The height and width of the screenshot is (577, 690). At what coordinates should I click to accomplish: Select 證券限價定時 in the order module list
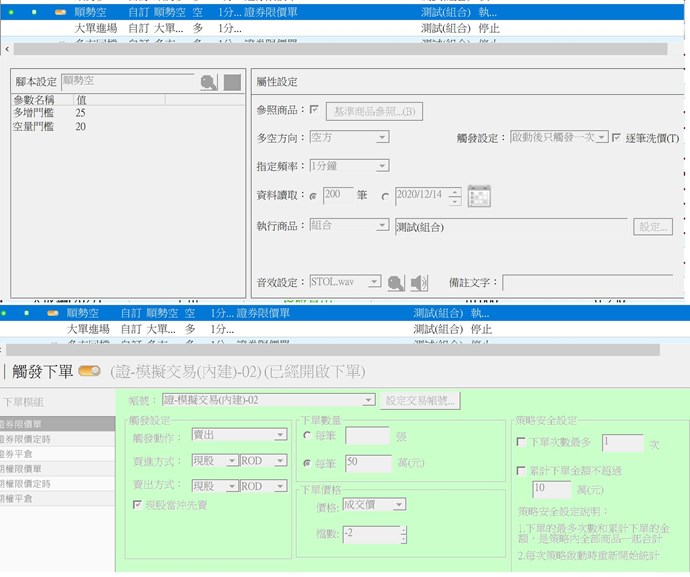click(28, 438)
